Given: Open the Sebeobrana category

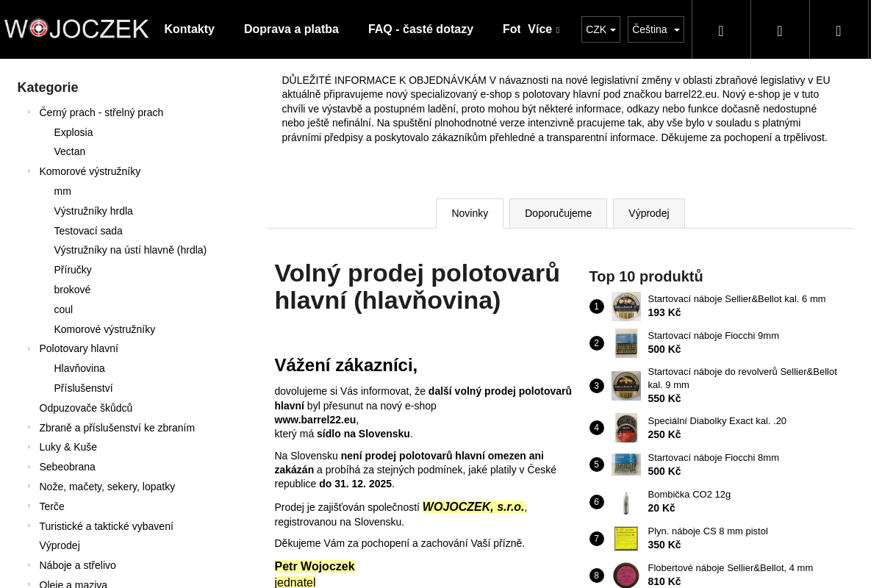Looking at the screenshot, I should (67, 467).
